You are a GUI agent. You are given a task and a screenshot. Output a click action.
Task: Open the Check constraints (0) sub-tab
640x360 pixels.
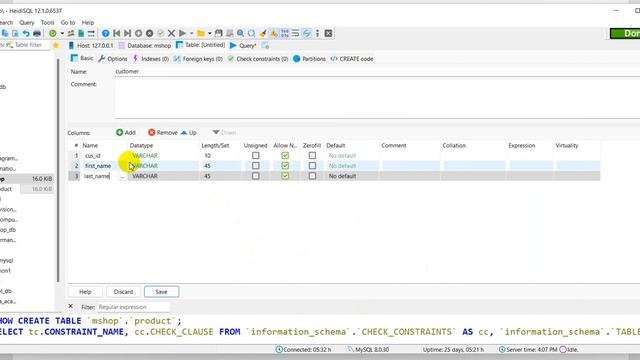(x=258, y=59)
